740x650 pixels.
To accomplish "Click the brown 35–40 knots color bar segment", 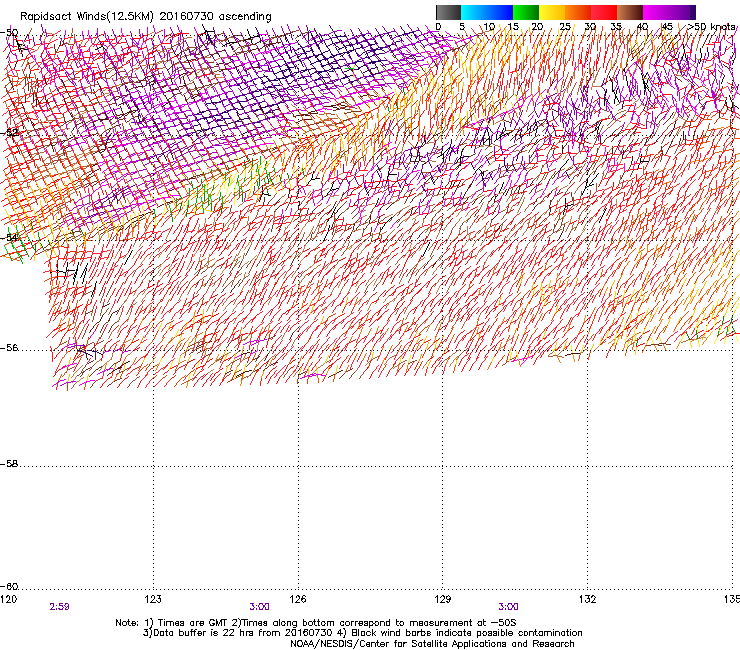I will 630,12.
